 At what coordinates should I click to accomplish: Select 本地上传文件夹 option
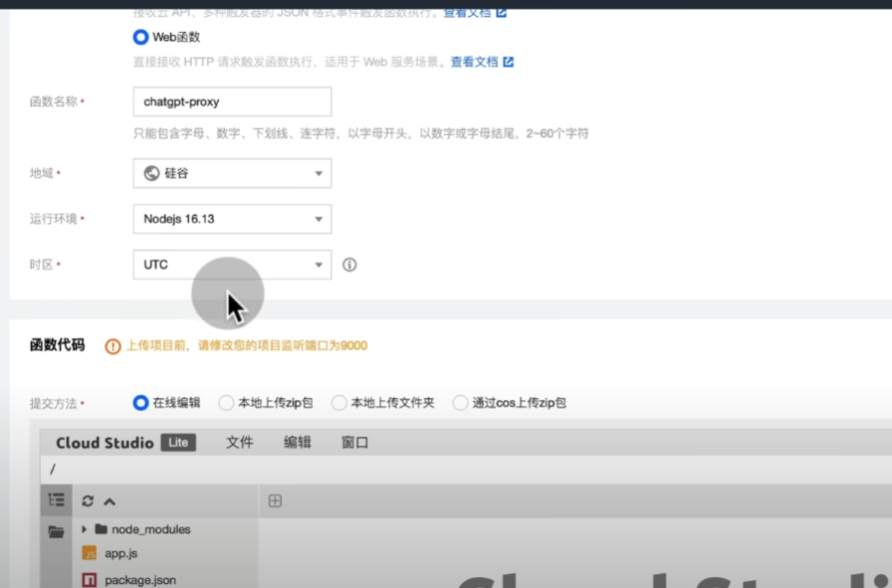point(339,403)
